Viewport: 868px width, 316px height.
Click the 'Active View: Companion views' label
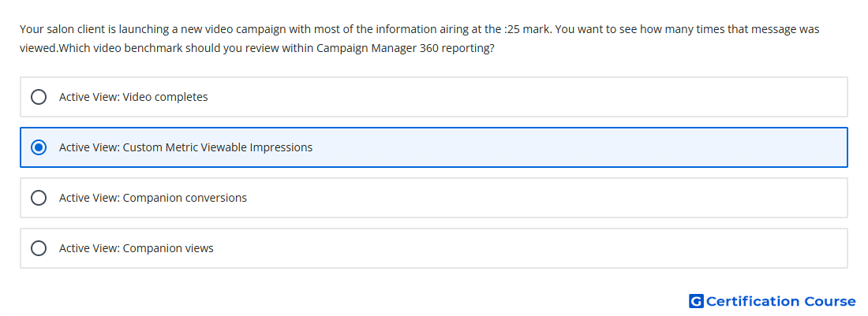click(136, 248)
